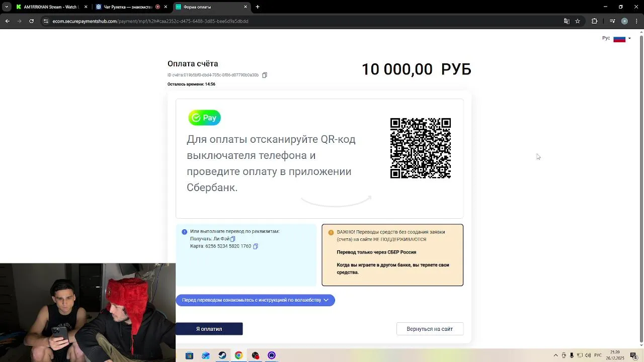Open the language selector with Russian flag
644x362 pixels.
coord(617,39)
